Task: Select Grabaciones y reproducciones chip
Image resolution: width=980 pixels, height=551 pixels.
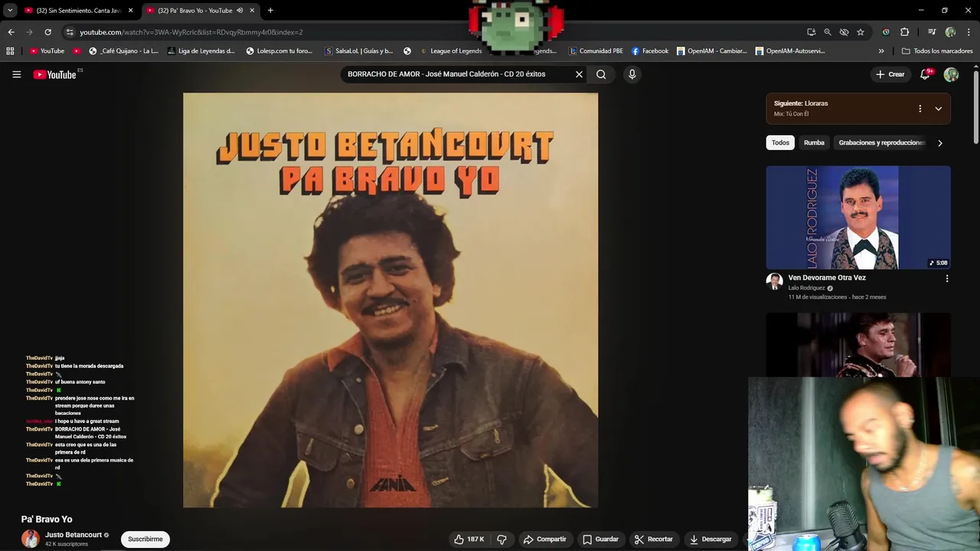Action: pyautogui.click(x=881, y=143)
